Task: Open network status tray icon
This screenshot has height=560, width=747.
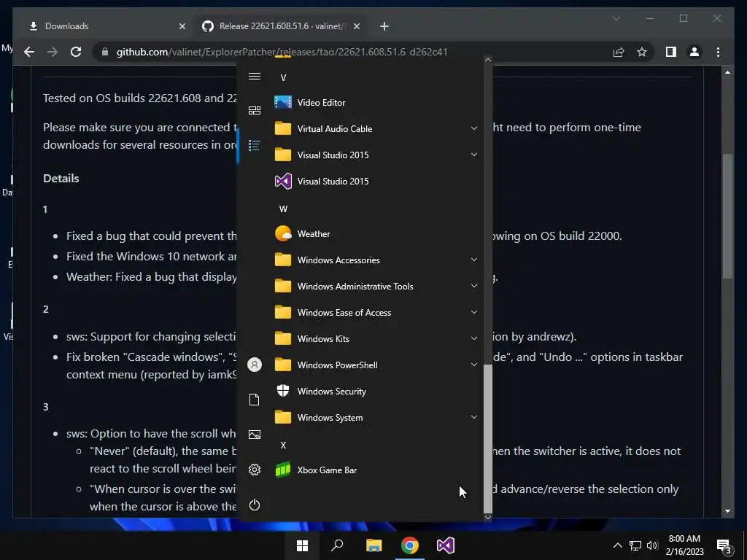Action: point(635,545)
